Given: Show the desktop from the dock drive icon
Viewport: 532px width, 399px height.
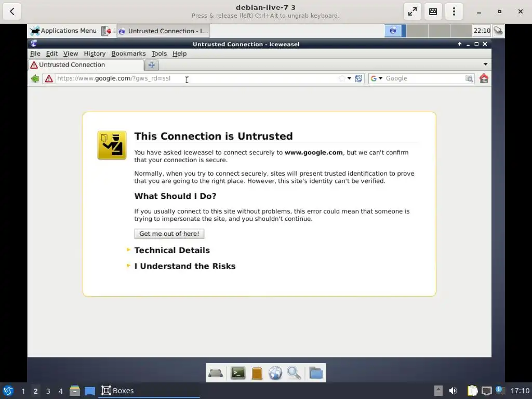Looking at the screenshot, I should pyautogui.click(x=216, y=373).
